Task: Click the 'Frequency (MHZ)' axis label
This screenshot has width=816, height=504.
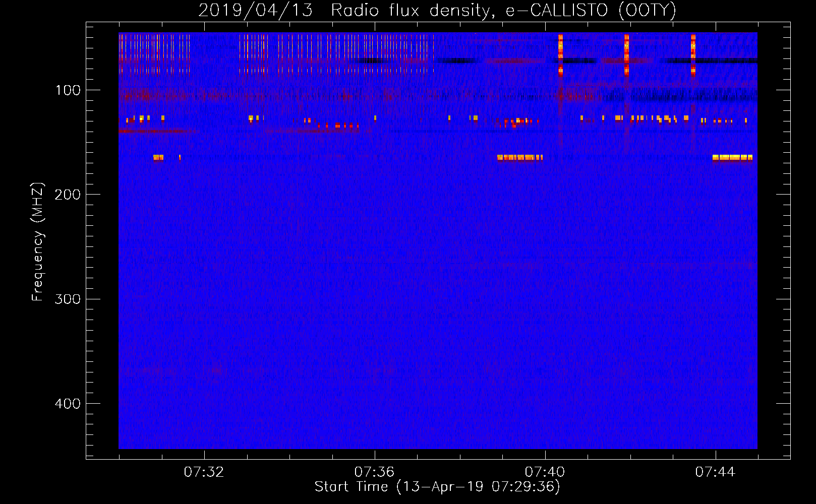Action: pyautogui.click(x=38, y=242)
